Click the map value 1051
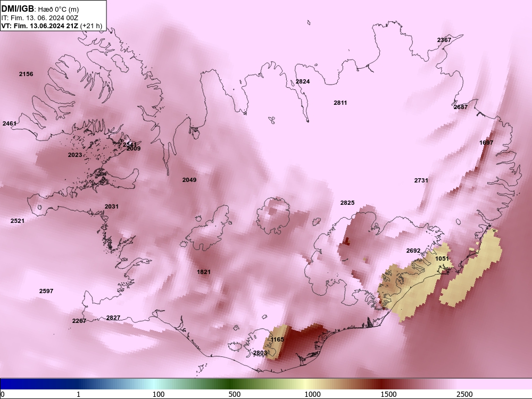 coord(442,259)
